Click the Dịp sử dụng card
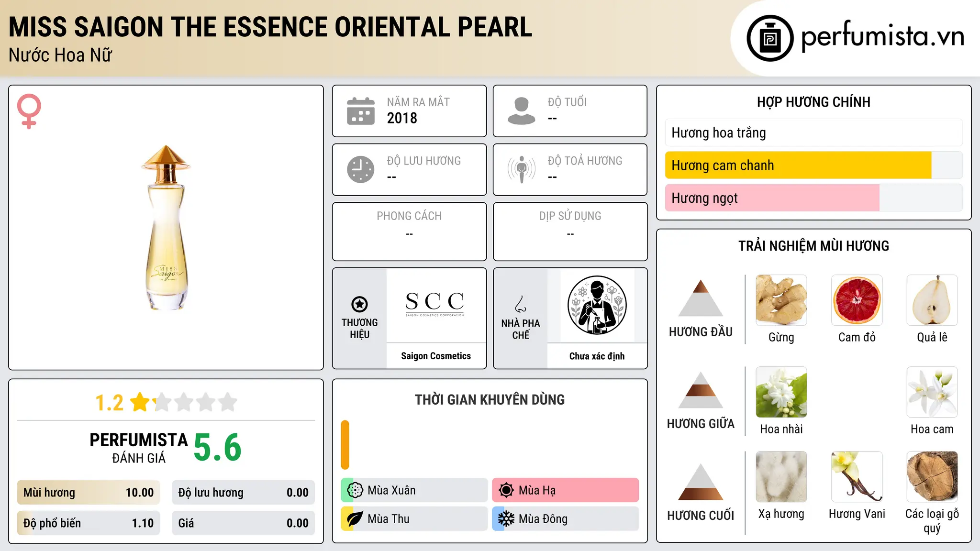 pos(570,231)
